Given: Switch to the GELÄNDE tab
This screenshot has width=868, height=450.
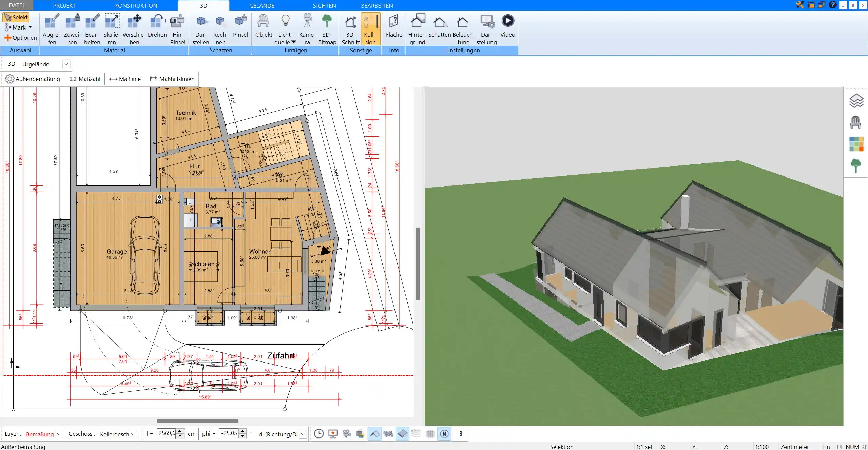Looking at the screenshot, I should pyautogui.click(x=262, y=5).
